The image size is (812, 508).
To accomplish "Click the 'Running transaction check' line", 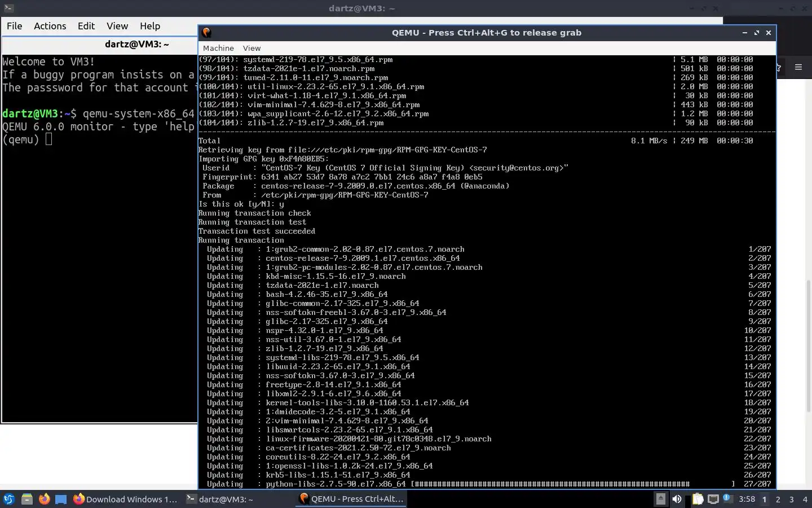I will click(x=254, y=213).
